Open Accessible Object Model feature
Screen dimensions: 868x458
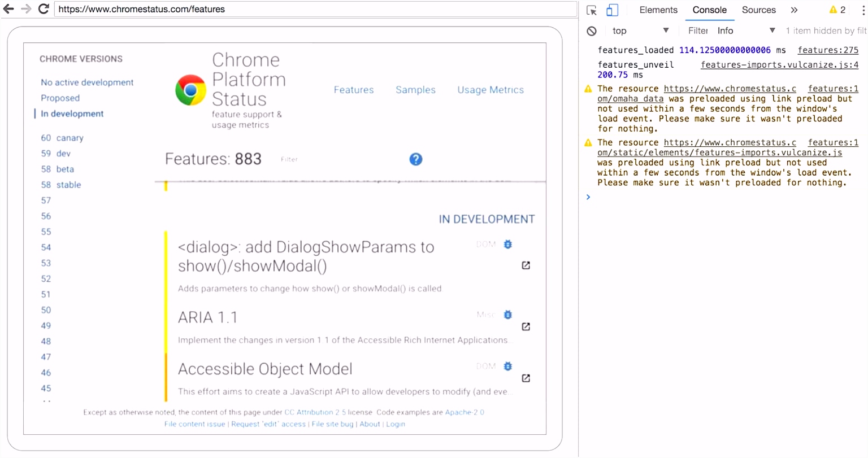(x=265, y=369)
